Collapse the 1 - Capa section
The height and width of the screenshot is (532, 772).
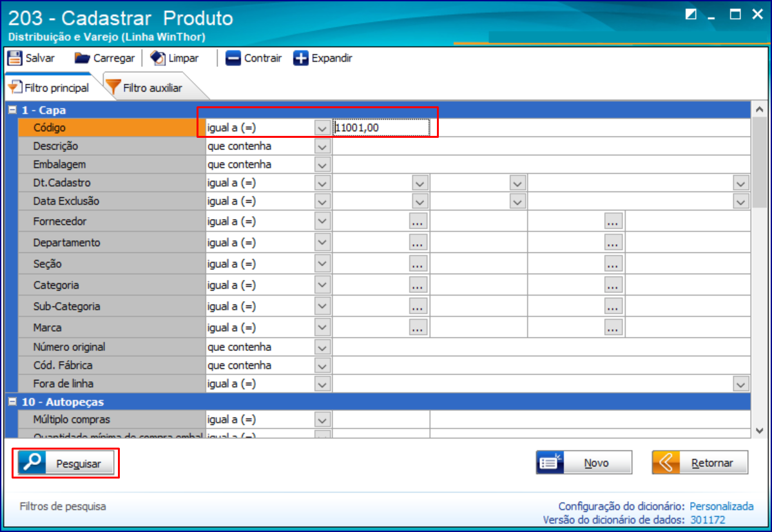point(13,109)
